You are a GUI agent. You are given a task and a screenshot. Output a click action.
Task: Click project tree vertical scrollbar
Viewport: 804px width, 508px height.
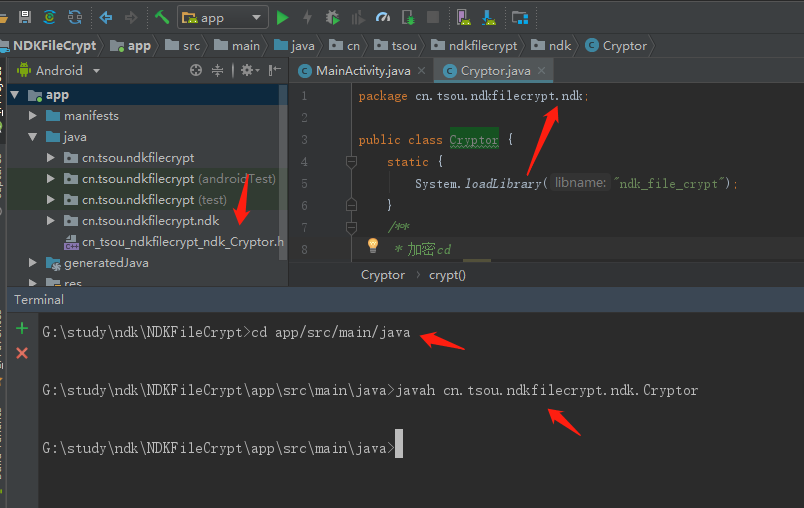click(283, 172)
